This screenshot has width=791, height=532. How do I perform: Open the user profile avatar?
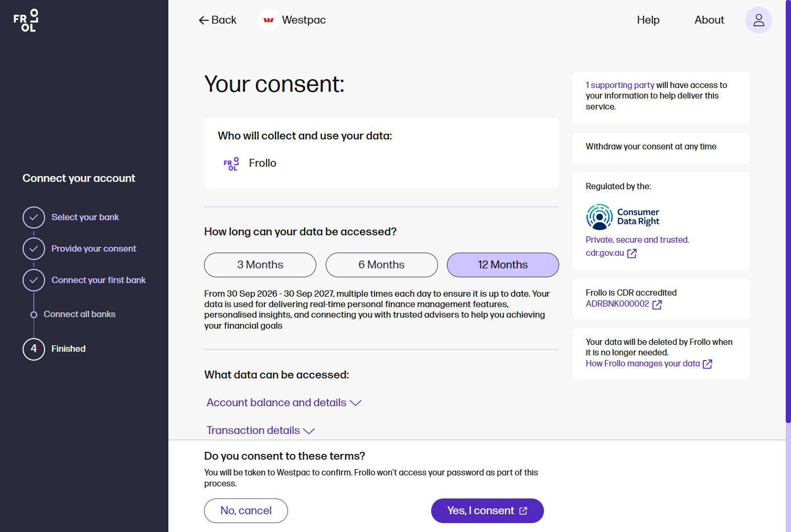pyautogui.click(x=758, y=20)
